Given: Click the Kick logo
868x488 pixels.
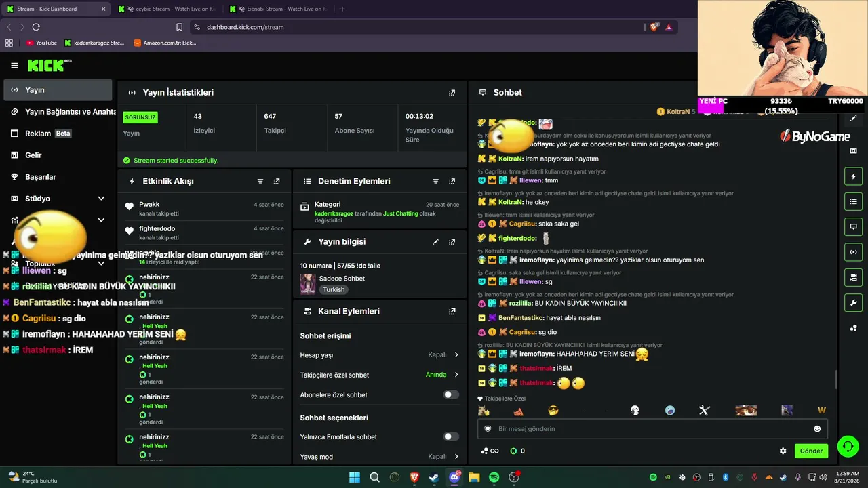Looking at the screenshot, I should 49,65.
